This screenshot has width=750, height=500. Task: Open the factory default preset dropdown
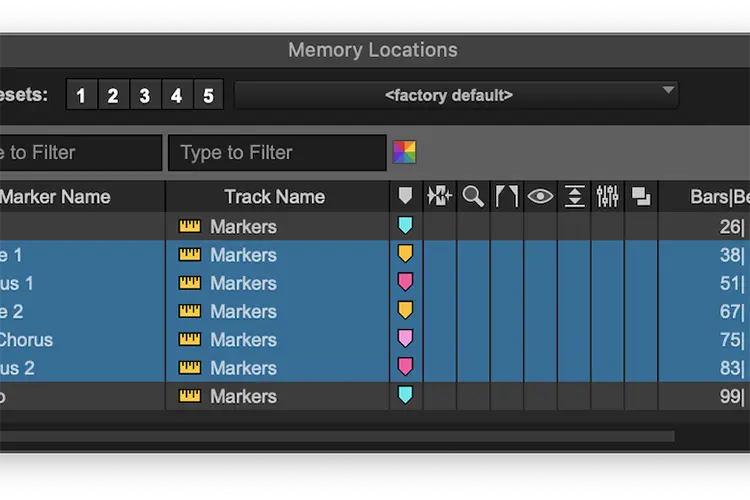pyautogui.click(x=456, y=95)
